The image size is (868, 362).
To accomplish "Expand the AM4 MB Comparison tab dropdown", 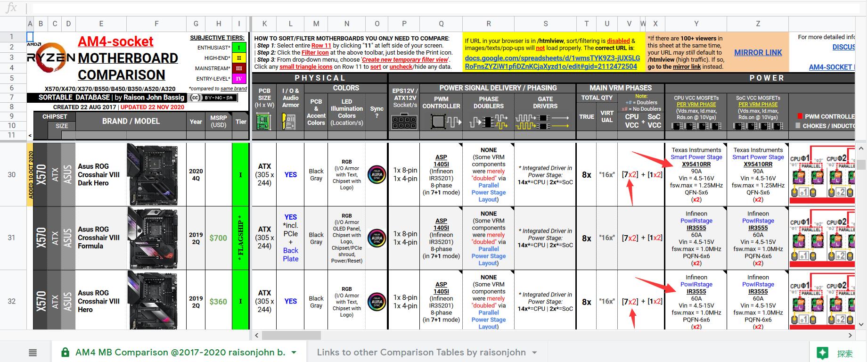I will [294, 353].
